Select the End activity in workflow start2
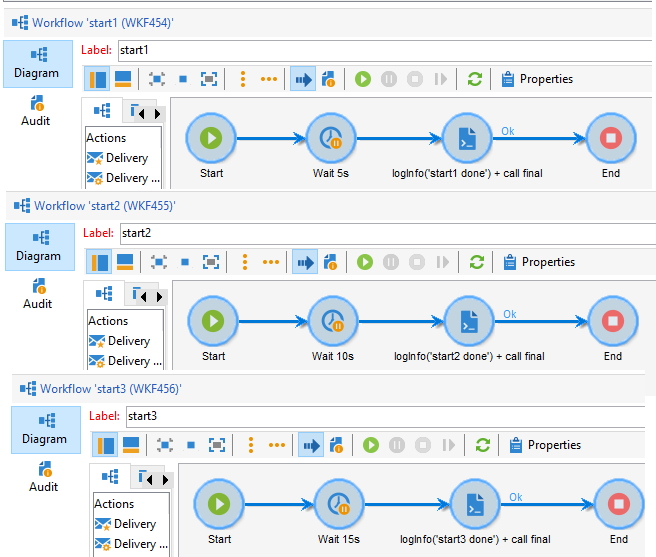 (612, 322)
